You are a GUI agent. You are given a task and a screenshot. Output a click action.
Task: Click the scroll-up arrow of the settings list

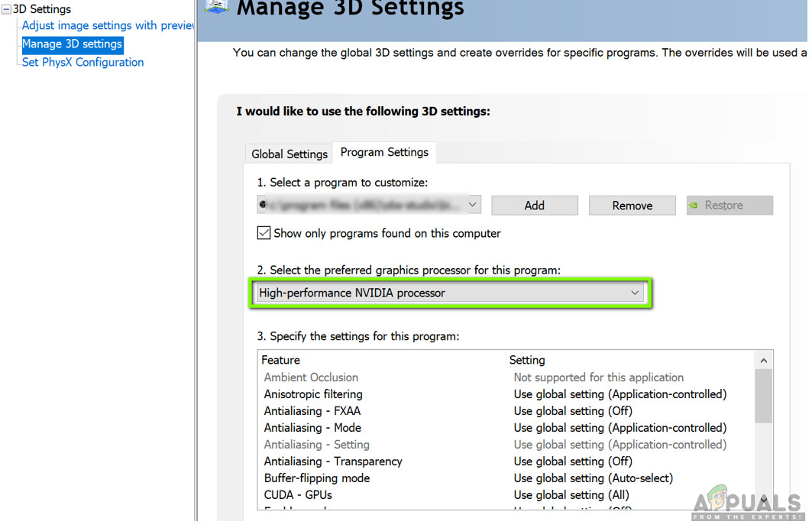(x=764, y=360)
